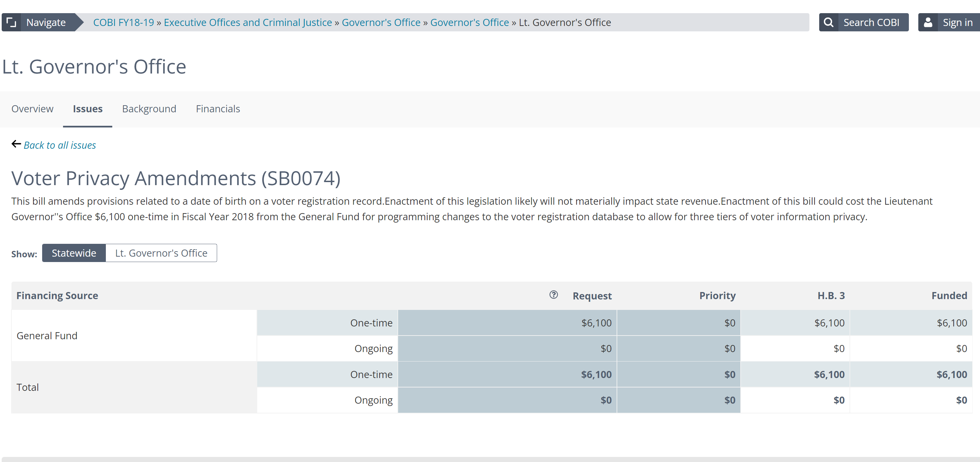This screenshot has width=980, height=462.
Task: Click first Governor's Office breadcrumb link
Action: tap(381, 23)
